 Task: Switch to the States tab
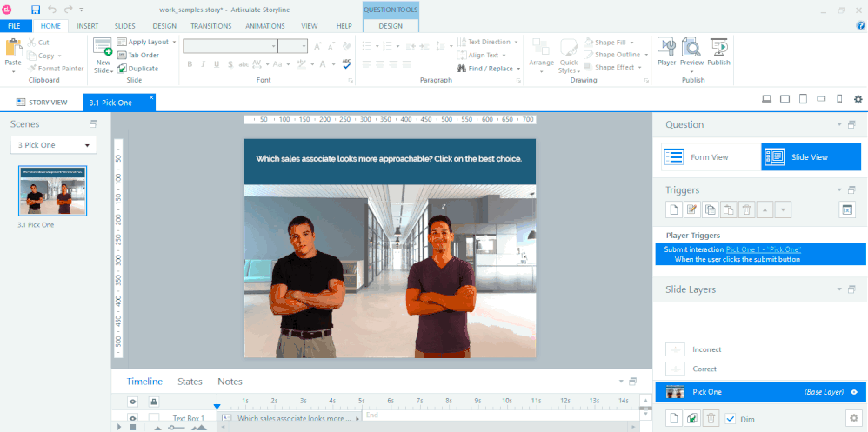[x=190, y=382]
